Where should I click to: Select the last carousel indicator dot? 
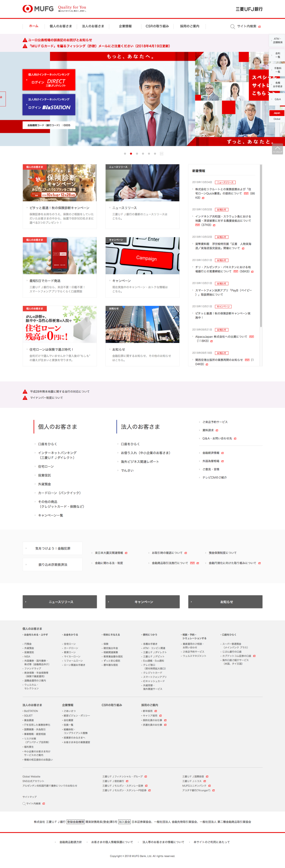click(x=155, y=154)
